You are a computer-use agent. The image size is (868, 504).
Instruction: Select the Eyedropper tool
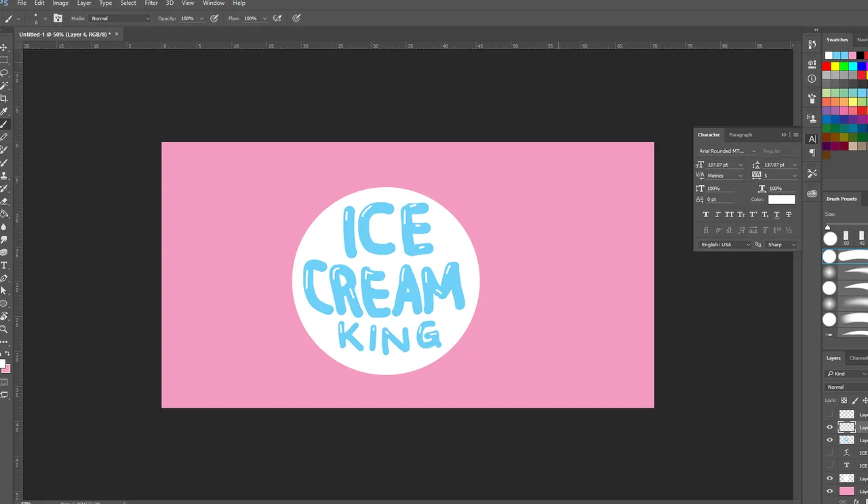4,112
